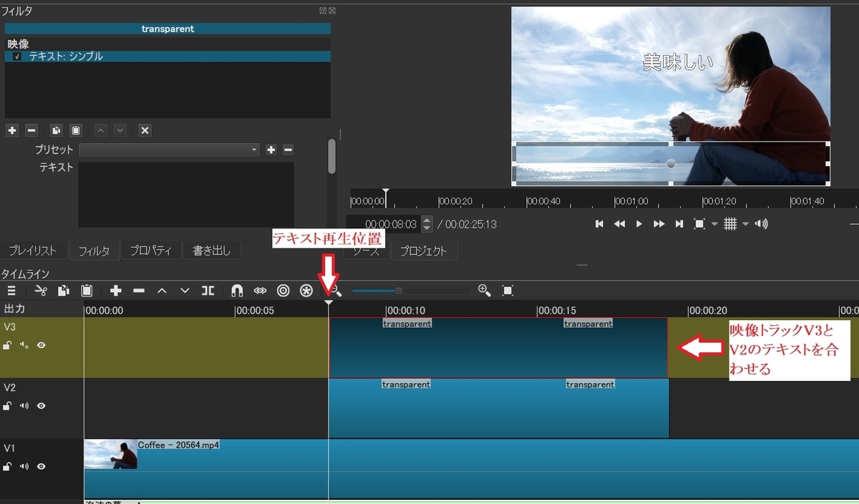
Task: Open the timeline hamburger menu
Action: (x=11, y=291)
